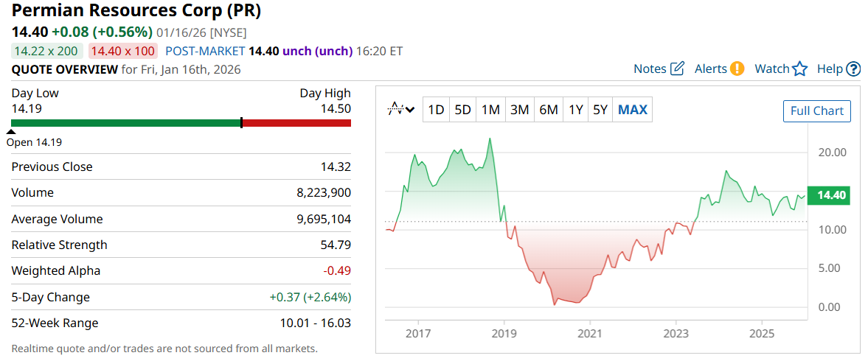Open the chart type dropdown
The image size is (868, 361).
click(x=401, y=110)
